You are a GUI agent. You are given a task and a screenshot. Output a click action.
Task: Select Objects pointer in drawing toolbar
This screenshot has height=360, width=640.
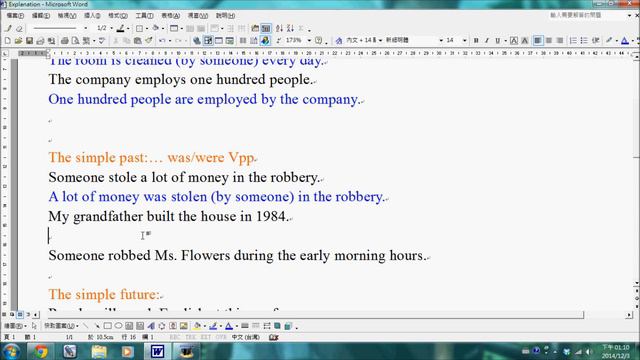34,326
